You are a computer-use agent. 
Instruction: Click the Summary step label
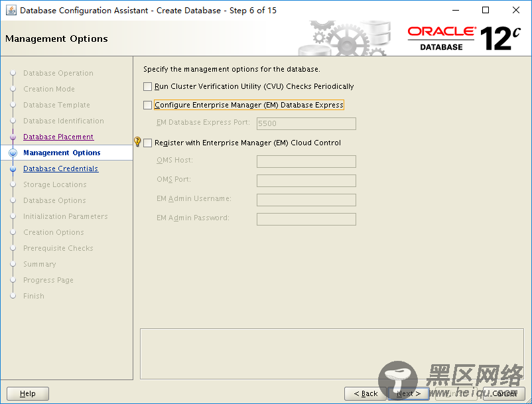tap(39, 264)
